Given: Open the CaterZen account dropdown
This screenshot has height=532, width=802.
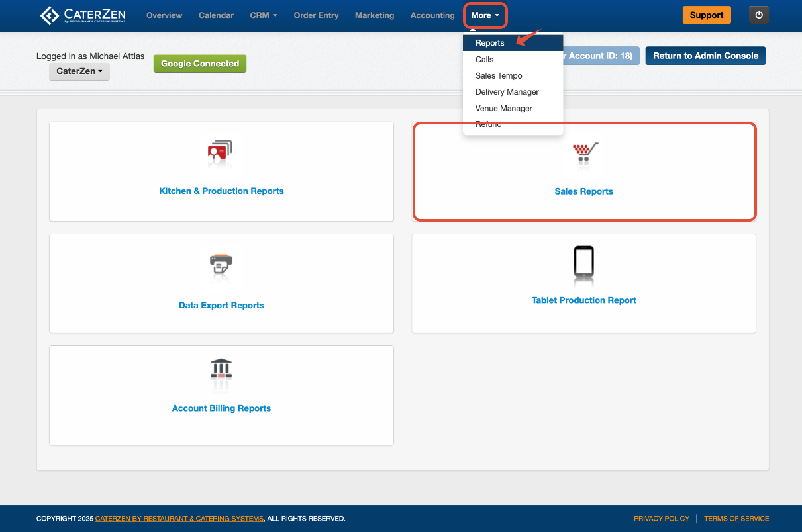Looking at the screenshot, I should [79, 71].
